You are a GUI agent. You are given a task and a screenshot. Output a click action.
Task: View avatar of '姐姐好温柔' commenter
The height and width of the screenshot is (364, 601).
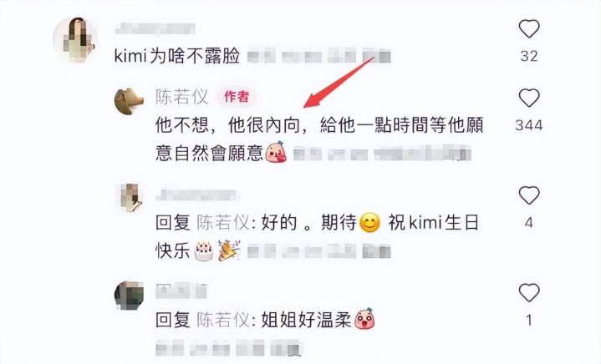pos(130,296)
